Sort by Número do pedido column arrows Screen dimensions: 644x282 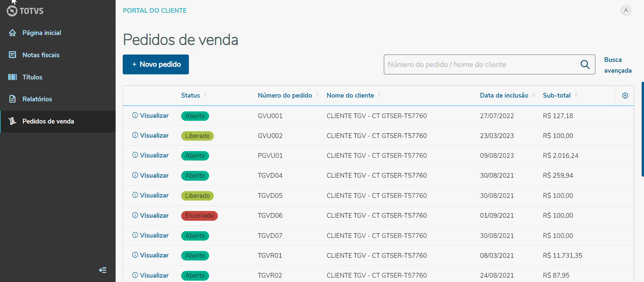tap(318, 95)
